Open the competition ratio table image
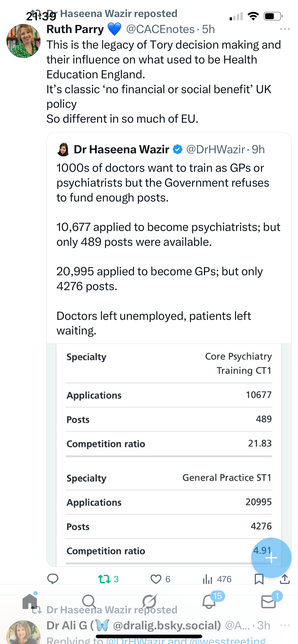Viewport: 298px width, 644px height. click(169, 450)
